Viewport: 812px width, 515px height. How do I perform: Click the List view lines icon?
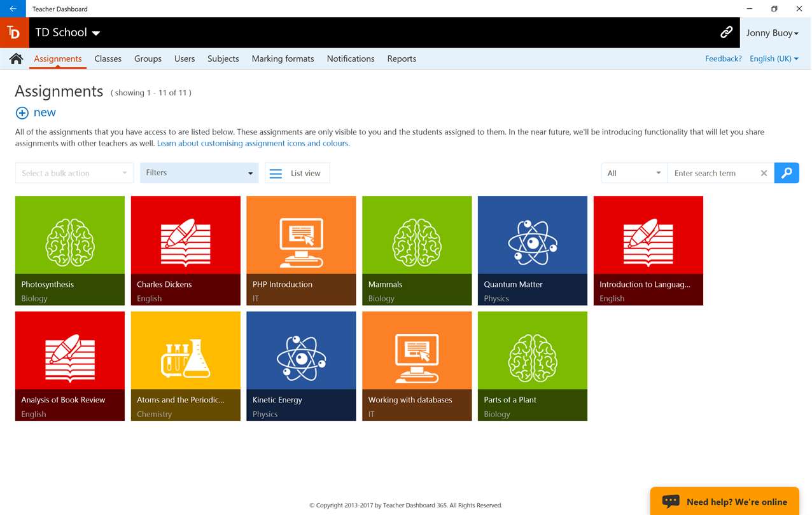tap(276, 174)
